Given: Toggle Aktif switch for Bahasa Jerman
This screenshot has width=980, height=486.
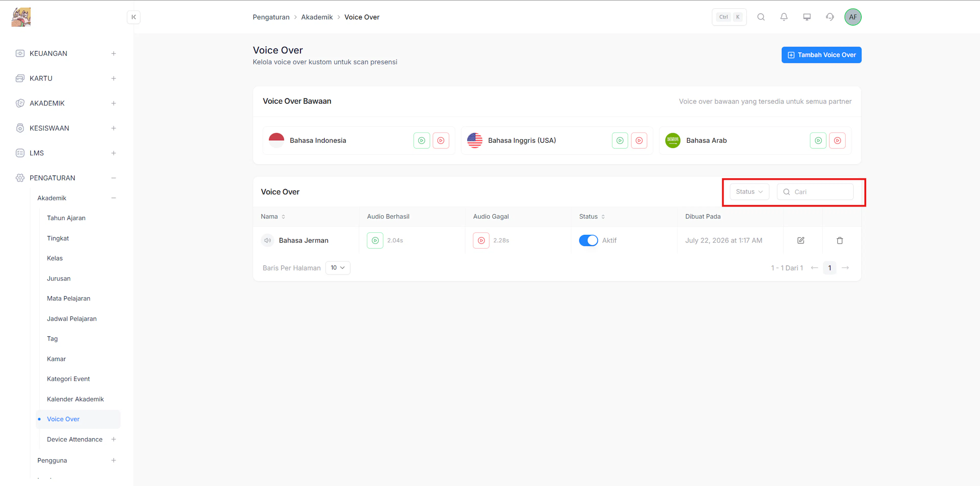Looking at the screenshot, I should click(x=588, y=240).
